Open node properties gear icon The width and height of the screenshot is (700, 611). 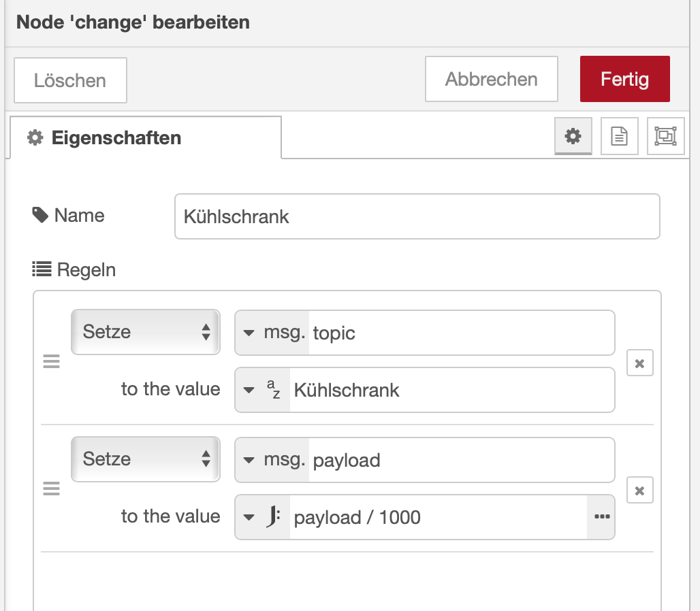(x=573, y=137)
